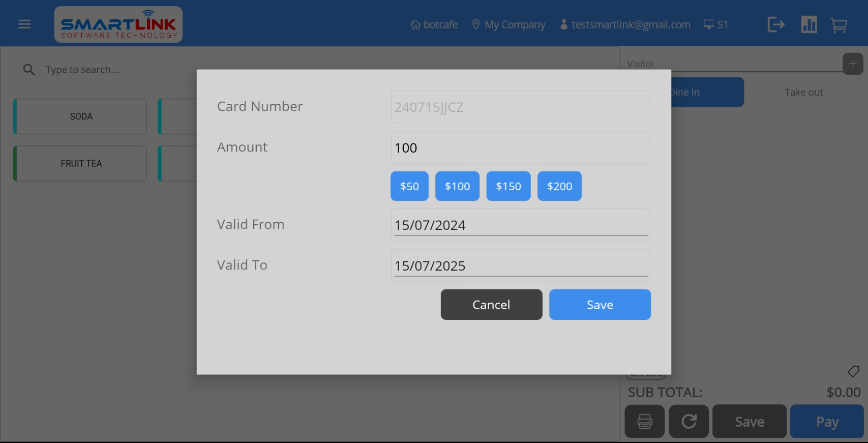868x443 pixels.
Task: Click the print receipt icon
Action: click(x=644, y=421)
